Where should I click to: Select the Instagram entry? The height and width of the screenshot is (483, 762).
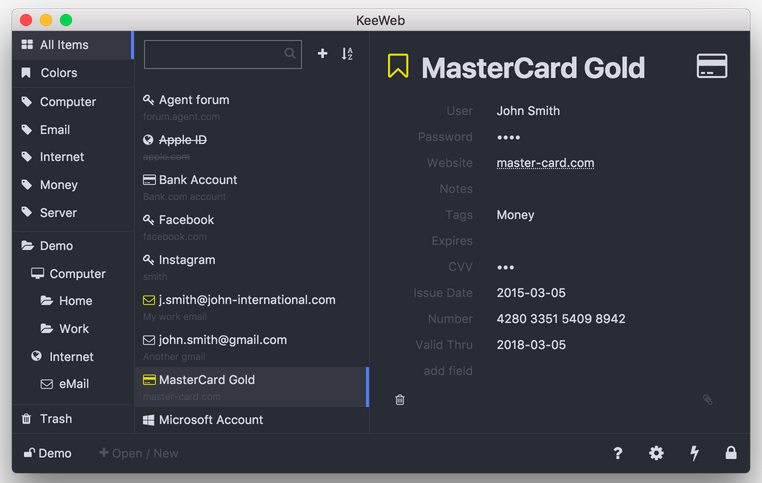pos(252,267)
